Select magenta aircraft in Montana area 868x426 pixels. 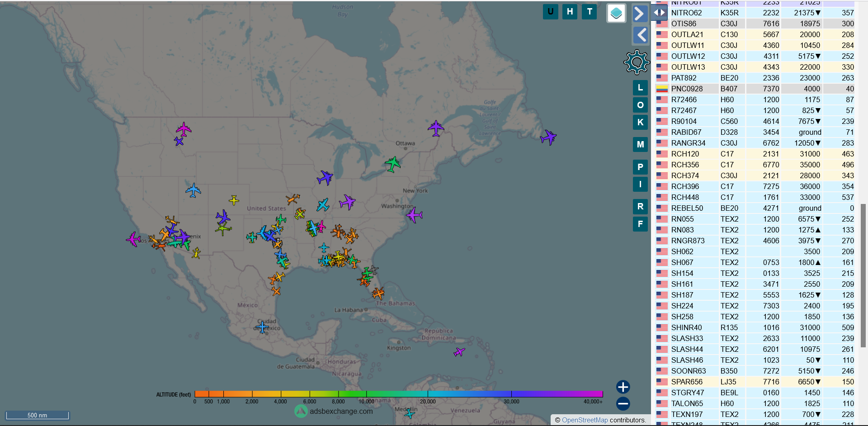[184, 129]
